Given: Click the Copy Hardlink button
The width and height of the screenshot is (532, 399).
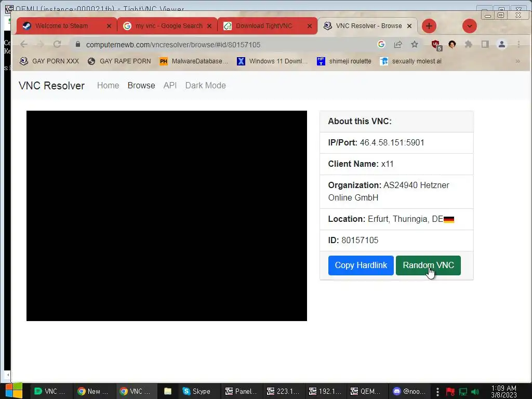Looking at the screenshot, I should click(361, 265).
